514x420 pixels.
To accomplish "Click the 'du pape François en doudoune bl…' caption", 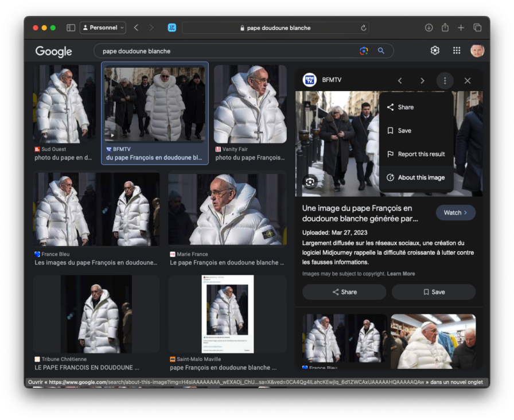I will click(x=154, y=157).
